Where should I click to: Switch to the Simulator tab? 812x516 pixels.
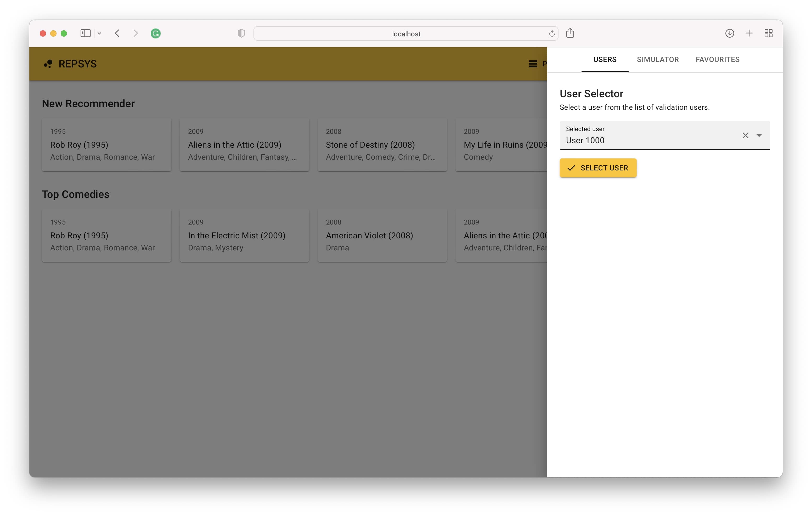click(658, 59)
